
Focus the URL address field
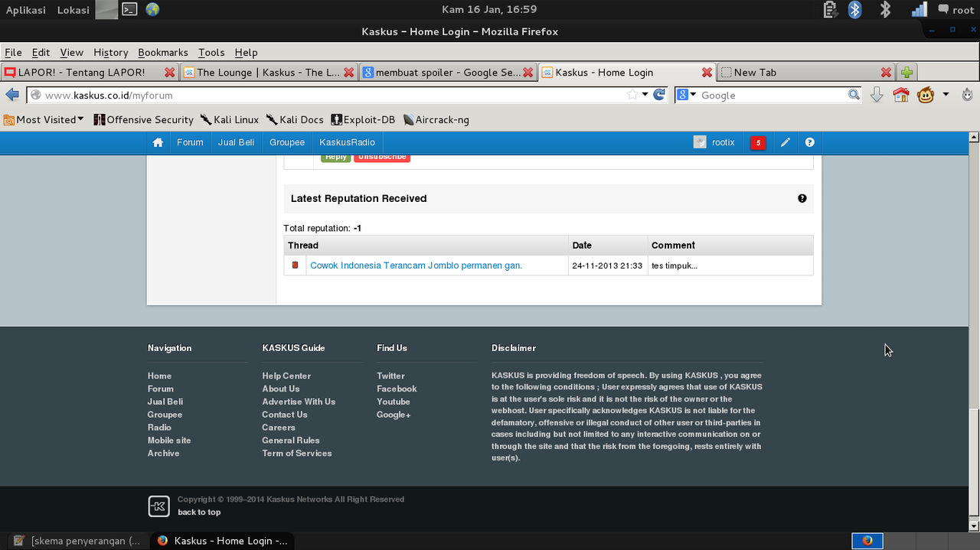[334, 95]
